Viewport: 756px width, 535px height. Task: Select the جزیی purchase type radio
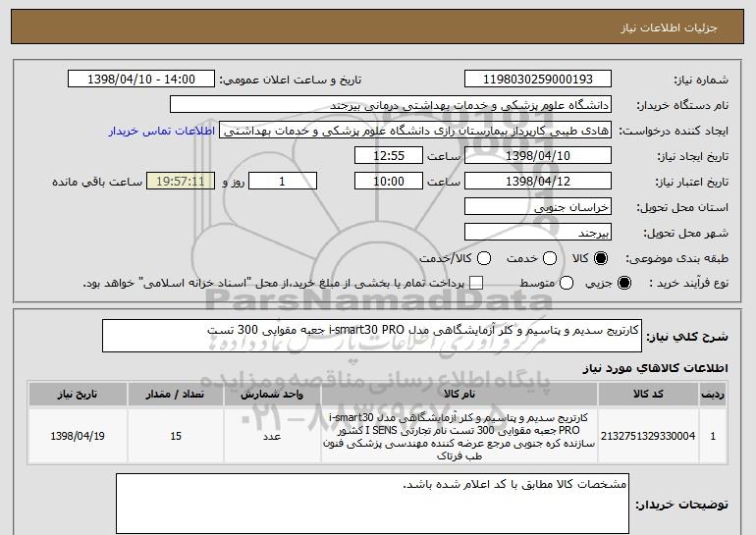(x=623, y=284)
